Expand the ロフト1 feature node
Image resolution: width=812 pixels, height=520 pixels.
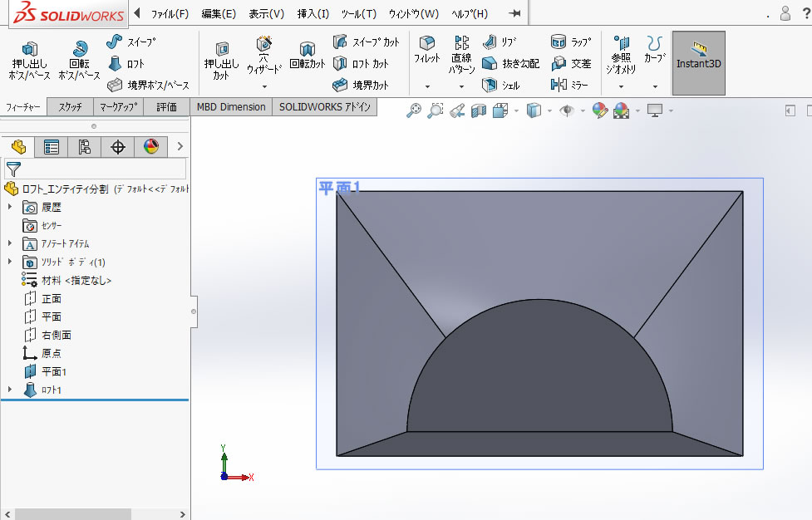pyautogui.click(x=10, y=390)
